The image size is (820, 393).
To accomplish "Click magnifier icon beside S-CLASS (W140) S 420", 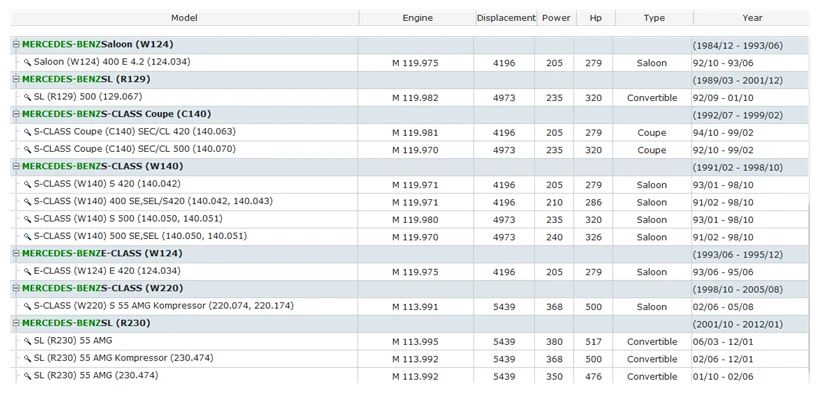I will pyautogui.click(x=27, y=184).
